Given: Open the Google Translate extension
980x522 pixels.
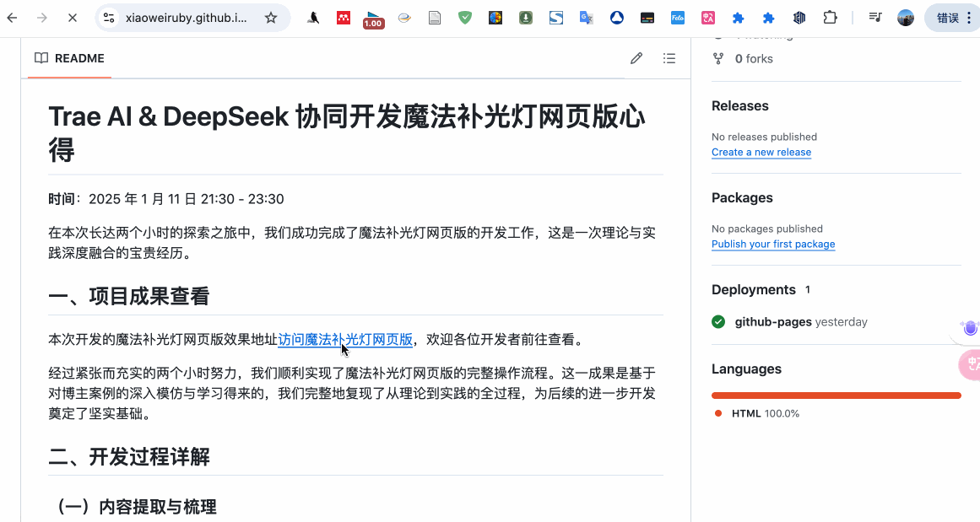Looking at the screenshot, I should [587, 18].
